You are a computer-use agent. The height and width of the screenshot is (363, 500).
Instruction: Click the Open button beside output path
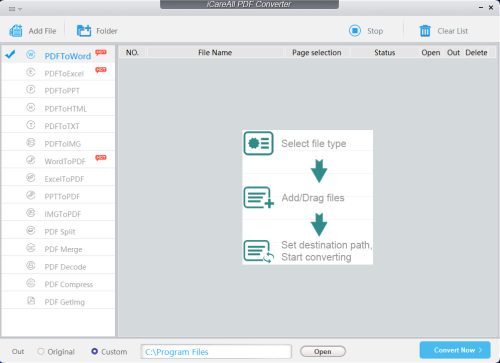[x=323, y=351]
